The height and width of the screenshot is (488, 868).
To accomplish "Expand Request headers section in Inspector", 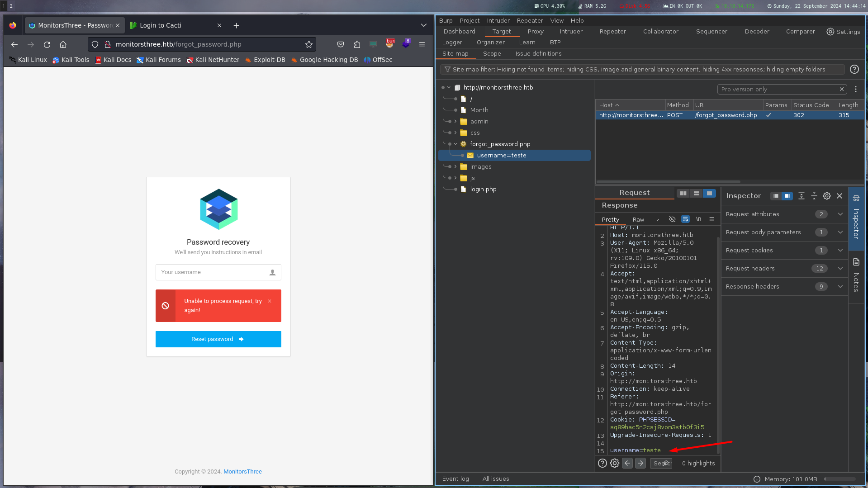I will 840,269.
